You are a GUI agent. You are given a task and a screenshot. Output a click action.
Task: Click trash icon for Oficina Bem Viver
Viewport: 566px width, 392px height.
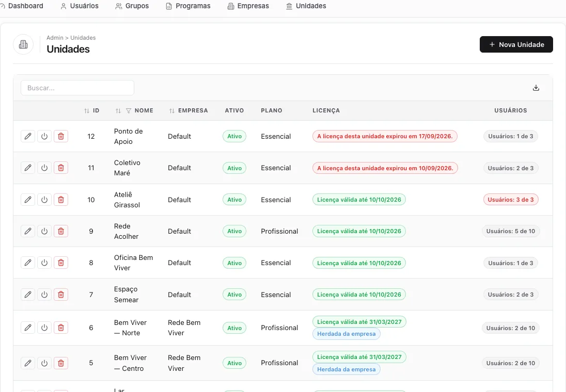click(61, 263)
